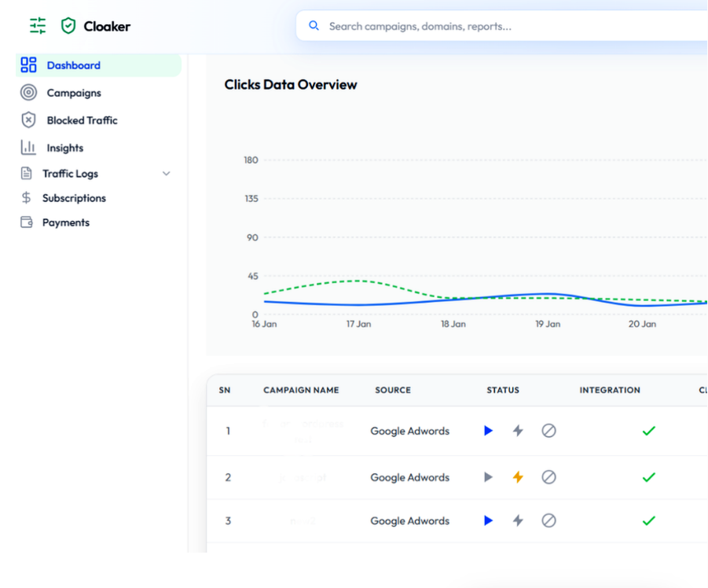Image resolution: width=708 pixels, height=588 pixels.
Task: Click Google Adwords in row 3
Action: 410,520
